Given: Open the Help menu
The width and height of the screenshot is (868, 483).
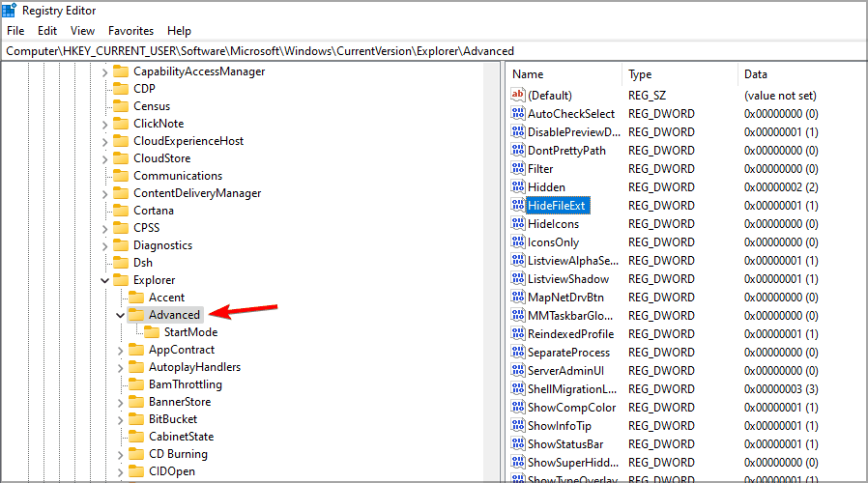Looking at the screenshot, I should tap(179, 31).
